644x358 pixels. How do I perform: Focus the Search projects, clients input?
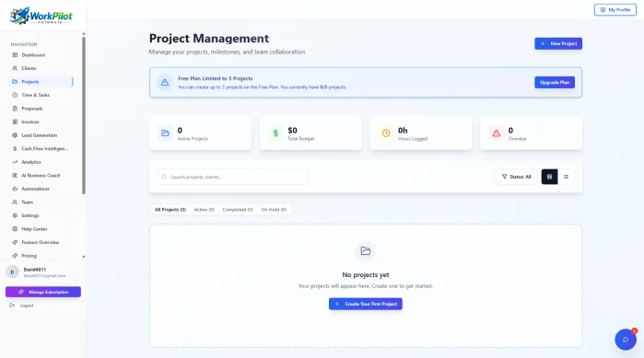coord(233,177)
